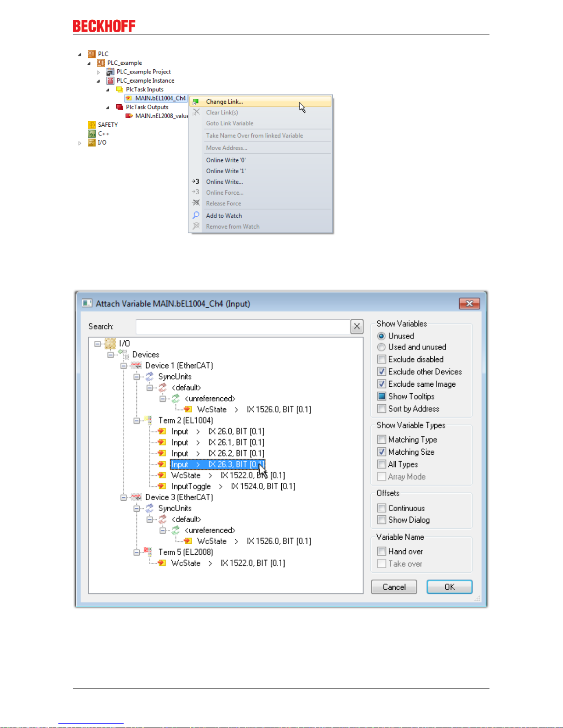This screenshot has width=563, height=728.
Task: Select Online Write... menu entry
Action: [x=261, y=182]
